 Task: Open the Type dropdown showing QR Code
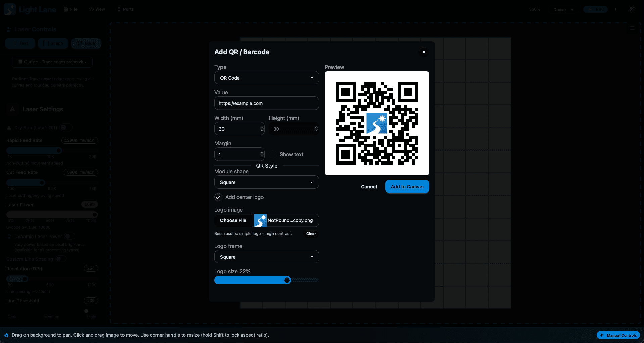click(x=266, y=78)
